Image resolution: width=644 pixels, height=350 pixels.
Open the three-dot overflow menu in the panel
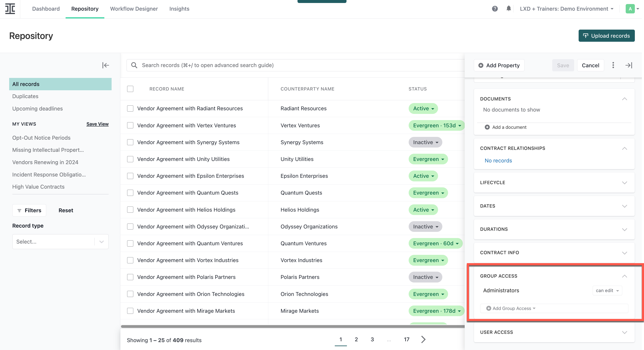613,65
